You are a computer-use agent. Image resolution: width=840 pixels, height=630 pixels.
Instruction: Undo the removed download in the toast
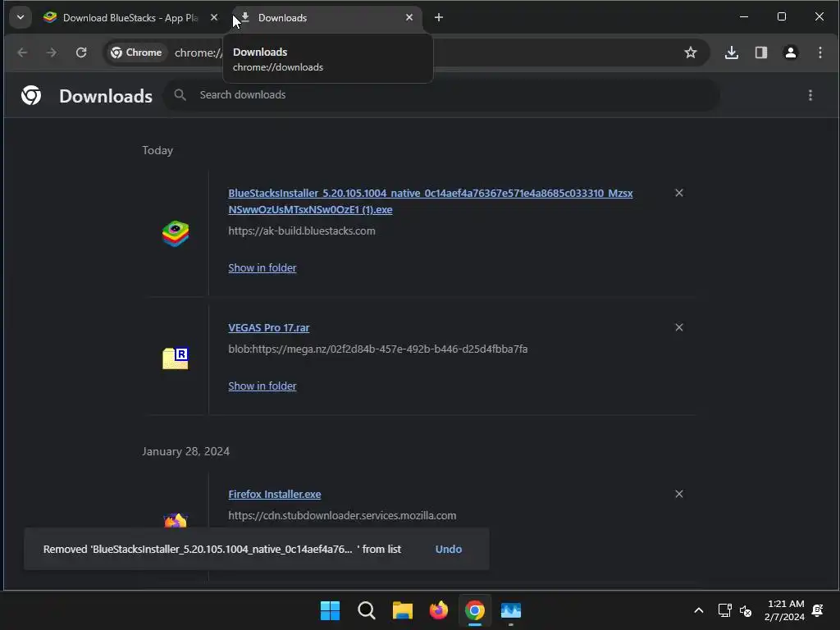[449, 549]
